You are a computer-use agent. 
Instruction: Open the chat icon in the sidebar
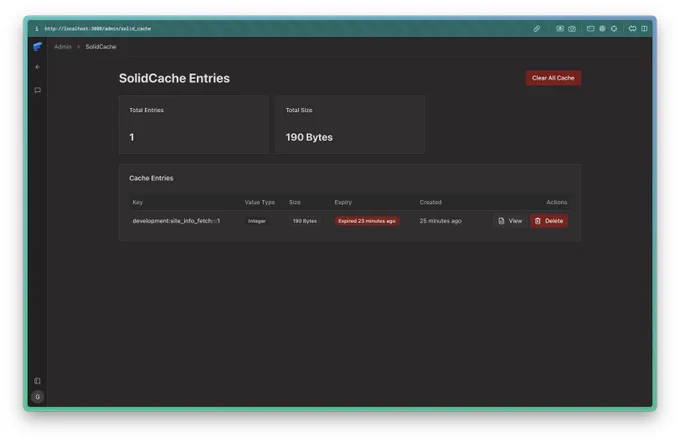(x=38, y=90)
